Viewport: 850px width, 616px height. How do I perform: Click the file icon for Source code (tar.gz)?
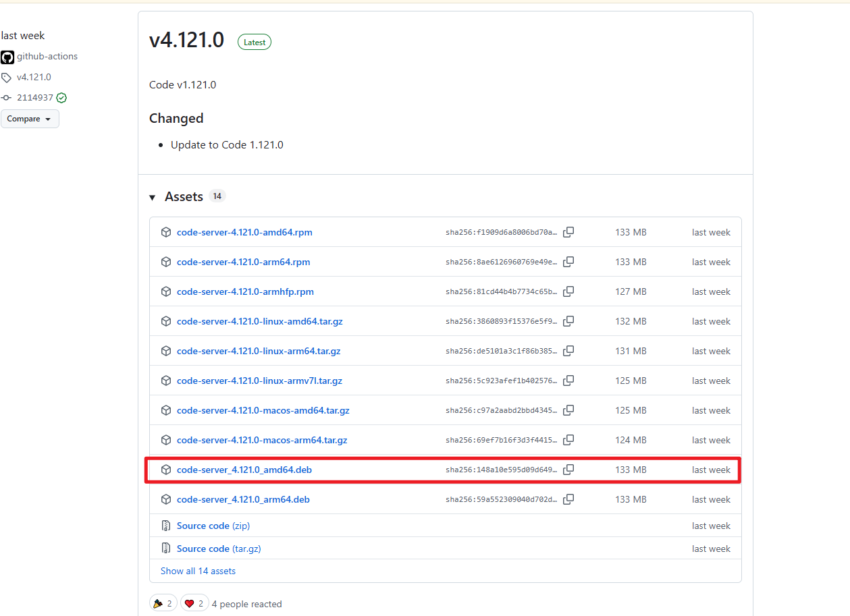pyautogui.click(x=166, y=549)
